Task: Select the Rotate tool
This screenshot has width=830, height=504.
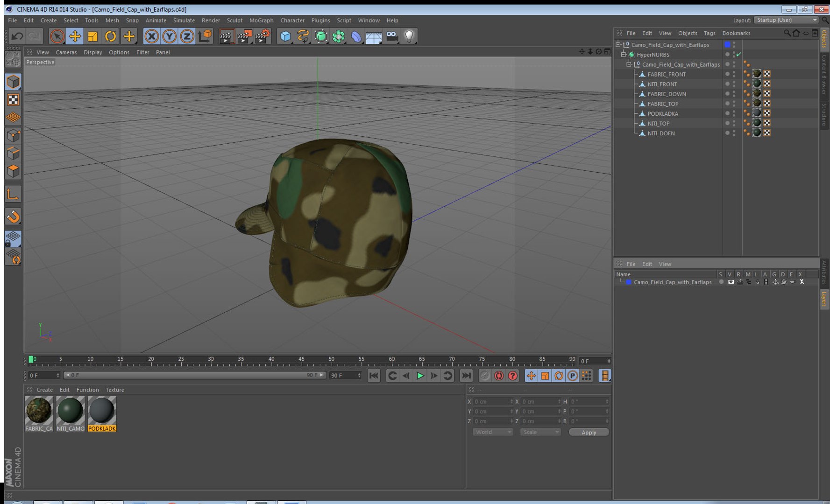Action: pyautogui.click(x=110, y=36)
